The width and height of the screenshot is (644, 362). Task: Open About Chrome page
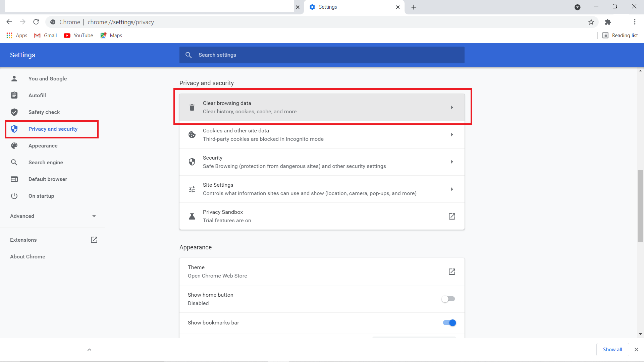28,256
